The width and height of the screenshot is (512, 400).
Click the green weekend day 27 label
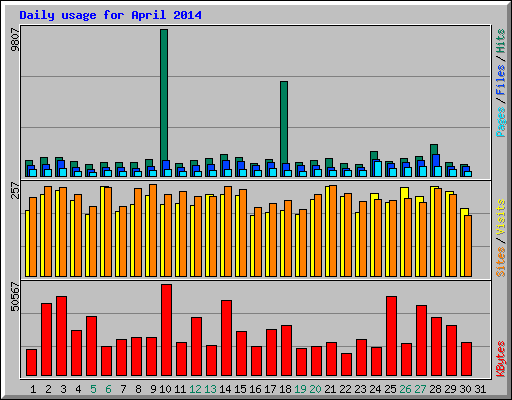[x=420, y=389]
